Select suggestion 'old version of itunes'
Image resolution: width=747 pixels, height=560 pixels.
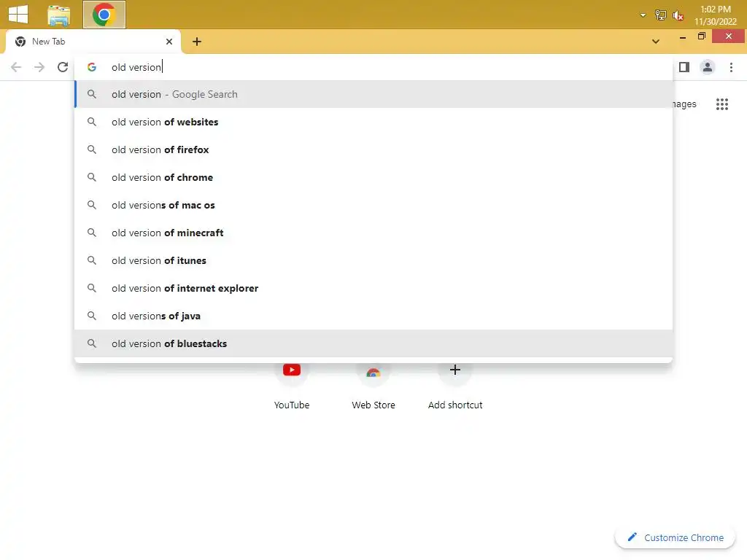tap(373, 260)
